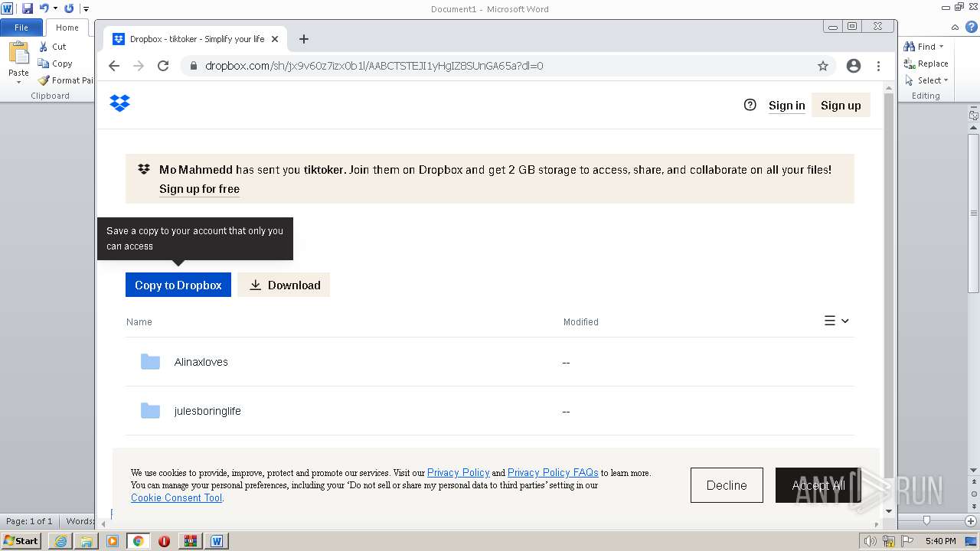Image resolution: width=980 pixels, height=551 pixels.
Task: Open Windows Explorer from the taskbar
Action: click(x=87, y=541)
